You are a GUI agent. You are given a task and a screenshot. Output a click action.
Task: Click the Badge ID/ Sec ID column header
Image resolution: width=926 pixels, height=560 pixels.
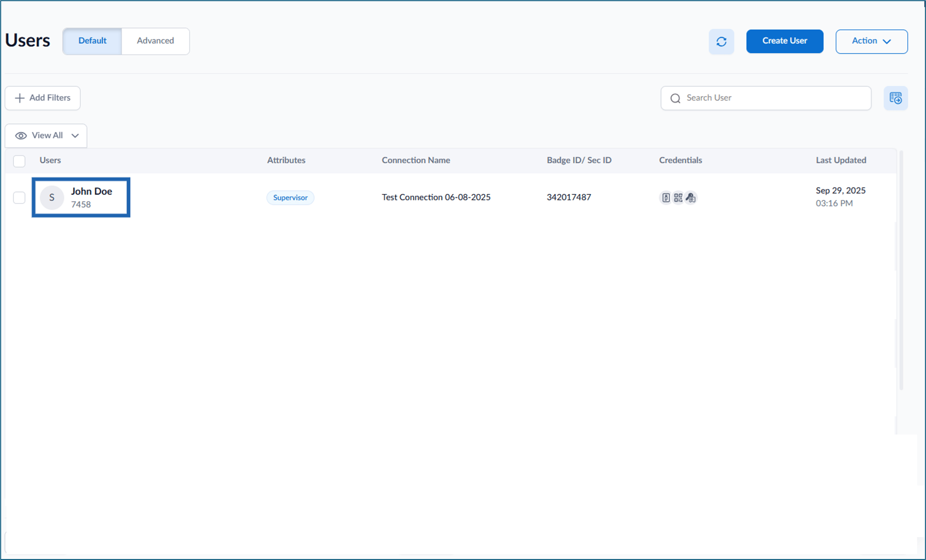579,160
